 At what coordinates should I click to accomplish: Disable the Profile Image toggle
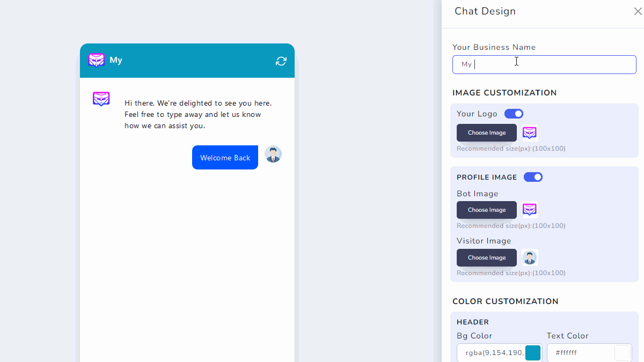(533, 177)
